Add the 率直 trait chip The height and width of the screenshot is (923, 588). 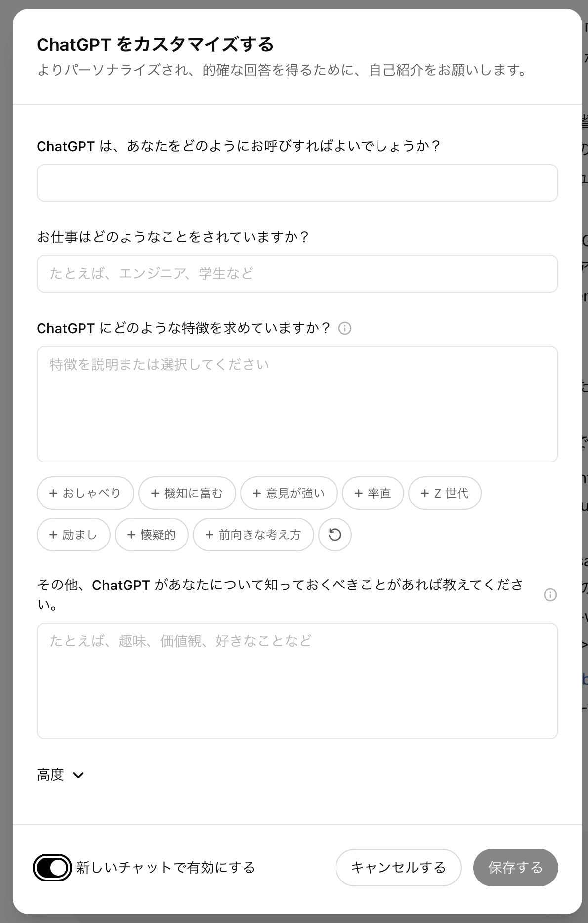point(373,493)
